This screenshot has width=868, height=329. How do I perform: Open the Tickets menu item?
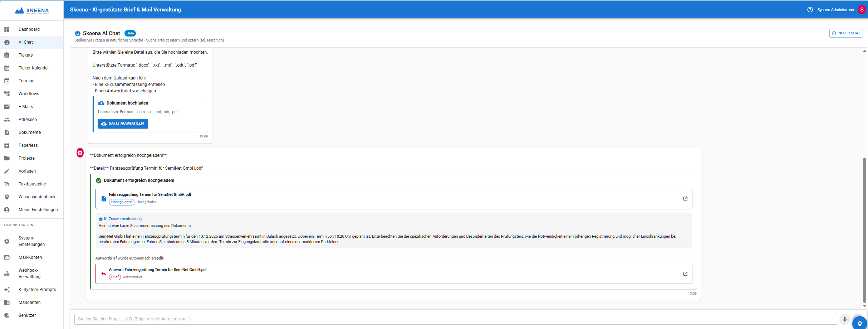click(26, 55)
